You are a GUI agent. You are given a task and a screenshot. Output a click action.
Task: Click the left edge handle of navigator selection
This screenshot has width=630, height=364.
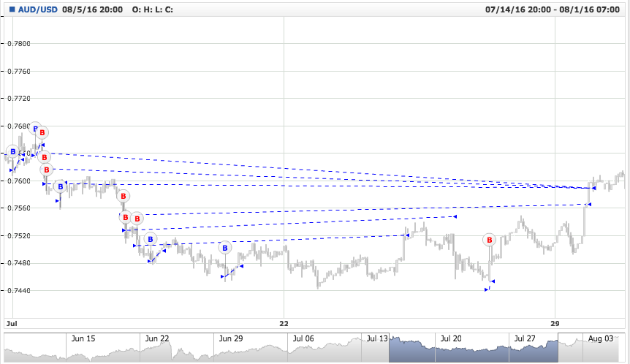click(x=389, y=349)
